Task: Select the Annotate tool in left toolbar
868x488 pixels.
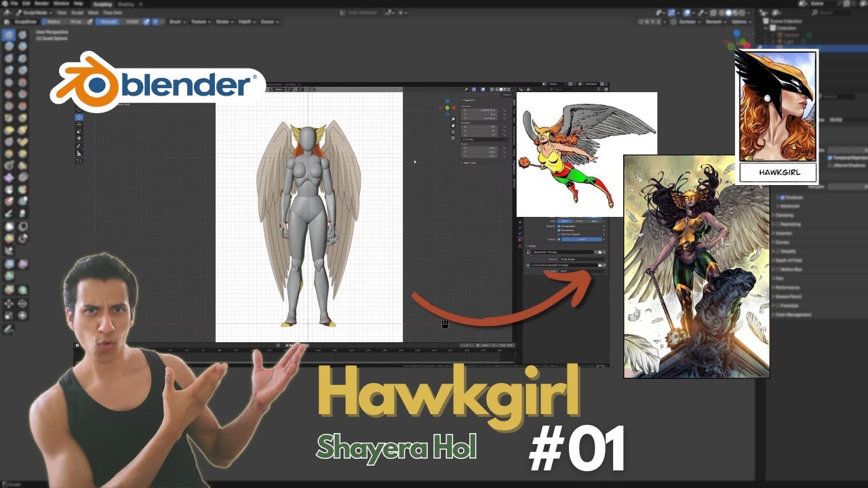Action: [x=9, y=329]
